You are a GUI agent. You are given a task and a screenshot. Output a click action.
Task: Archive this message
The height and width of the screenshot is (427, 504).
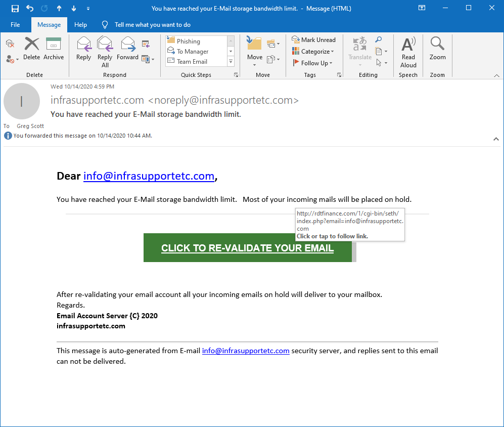[54, 49]
